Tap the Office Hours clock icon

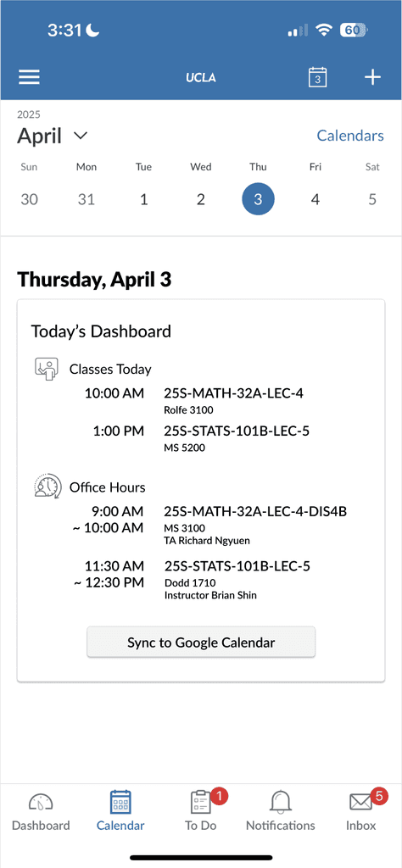point(47,487)
